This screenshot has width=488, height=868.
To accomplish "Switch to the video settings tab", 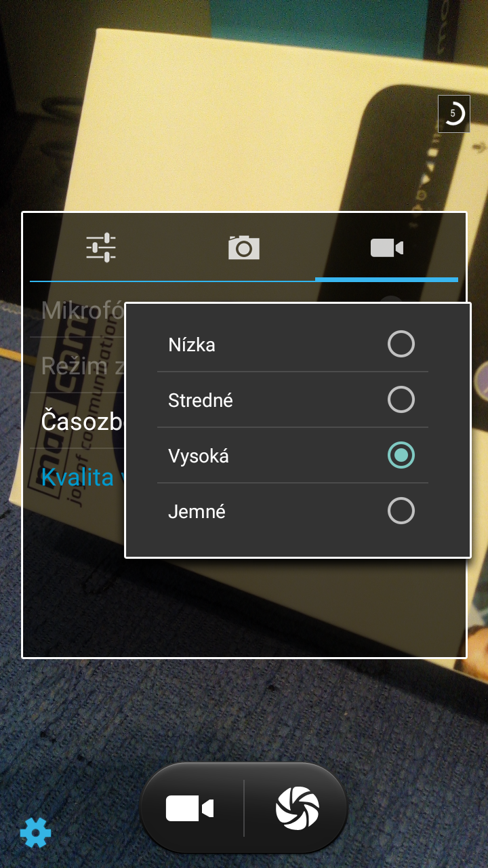I will coord(387,248).
